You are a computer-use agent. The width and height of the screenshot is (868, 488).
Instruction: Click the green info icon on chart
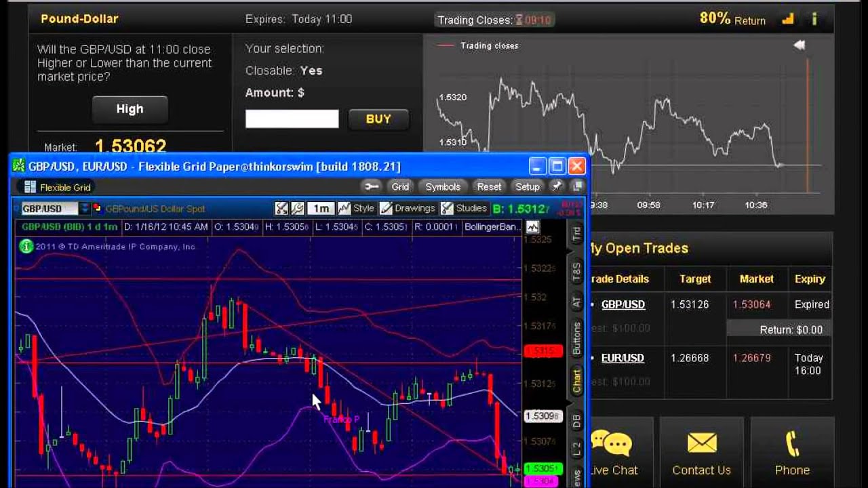[x=26, y=247]
